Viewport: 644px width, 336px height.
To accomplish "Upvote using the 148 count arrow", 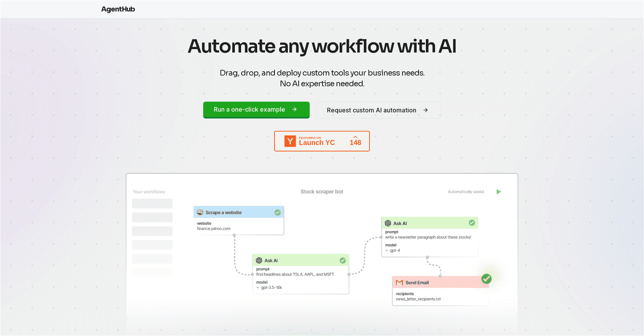I will click(x=355, y=138).
